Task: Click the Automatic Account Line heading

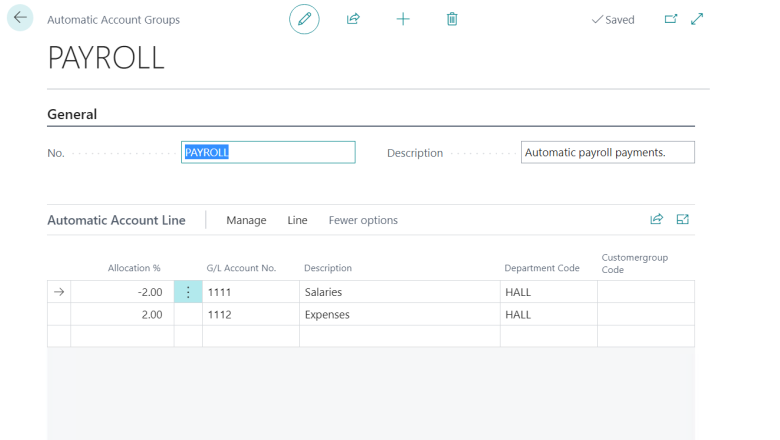Action: click(x=116, y=220)
